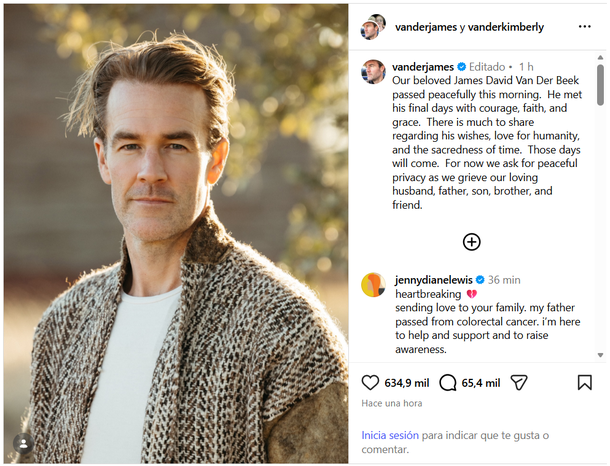Click vanderjames username in the caption
610x466 pixels.
tap(423, 67)
